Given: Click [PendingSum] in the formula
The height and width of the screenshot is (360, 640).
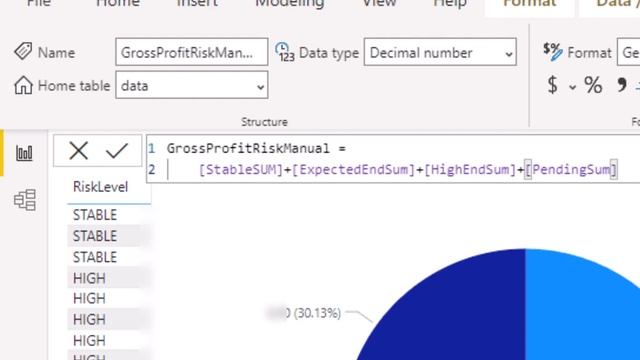Looking at the screenshot, I should click(x=571, y=169).
